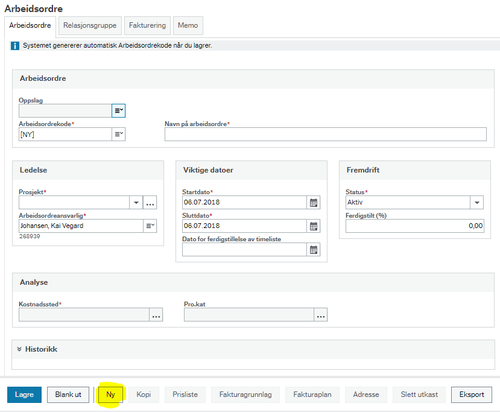The width and height of the screenshot is (500, 412).
Task: Open the Memo tab
Action: click(188, 25)
